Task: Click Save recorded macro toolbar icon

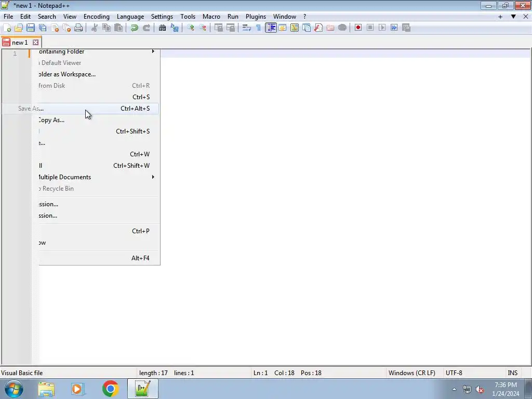Action: 406,28
